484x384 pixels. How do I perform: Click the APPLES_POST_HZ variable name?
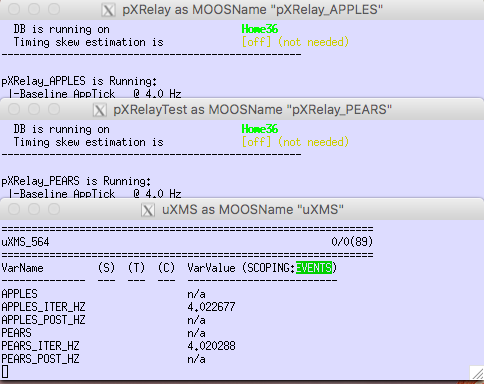click(x=43, y=320)
